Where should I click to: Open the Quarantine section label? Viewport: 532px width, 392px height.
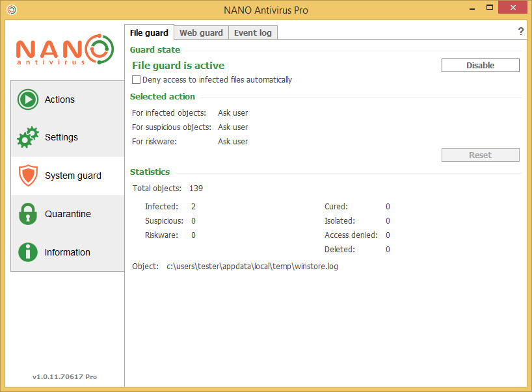(68, 214)
